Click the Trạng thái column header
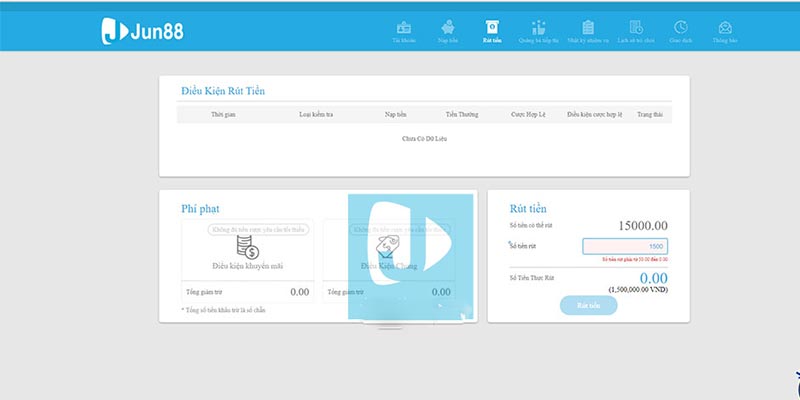Viewport: 800px width, 400px height. pyautogui.click(x=649, y=115)
